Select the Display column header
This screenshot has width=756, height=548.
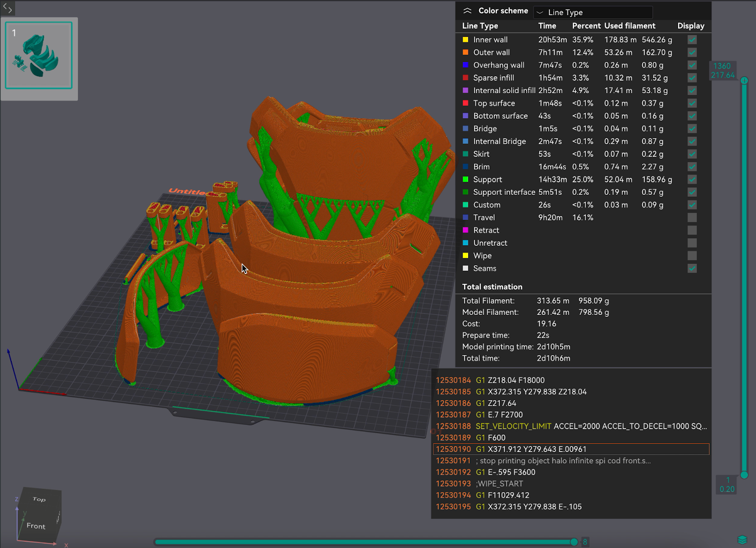[x=690, y=26]
